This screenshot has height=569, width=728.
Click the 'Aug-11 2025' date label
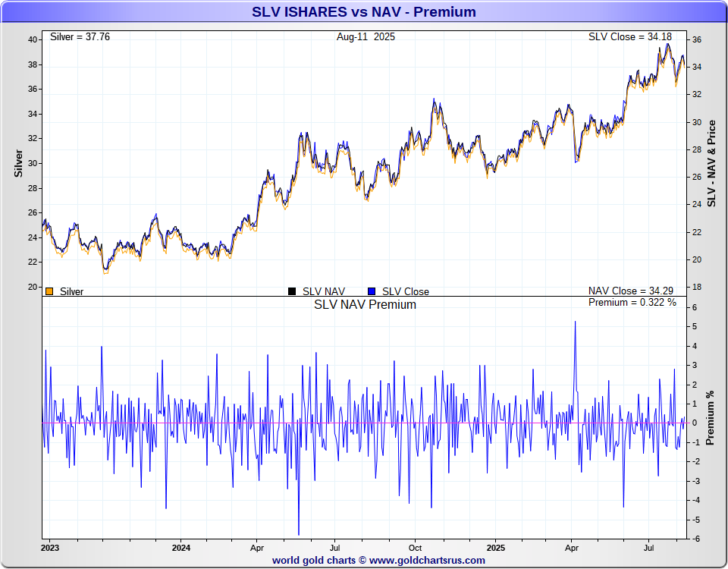pyautogui.click(x=366, y=36)
